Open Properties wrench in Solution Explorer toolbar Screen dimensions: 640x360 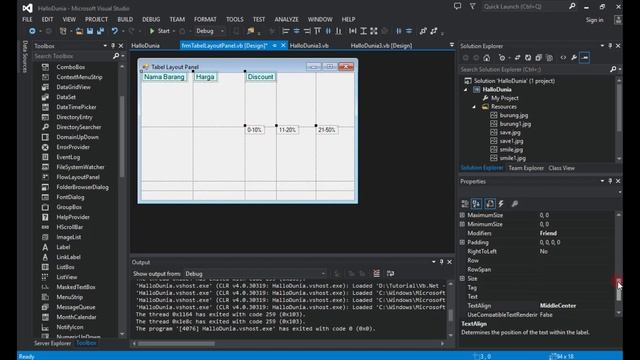[x=574, y=58]
